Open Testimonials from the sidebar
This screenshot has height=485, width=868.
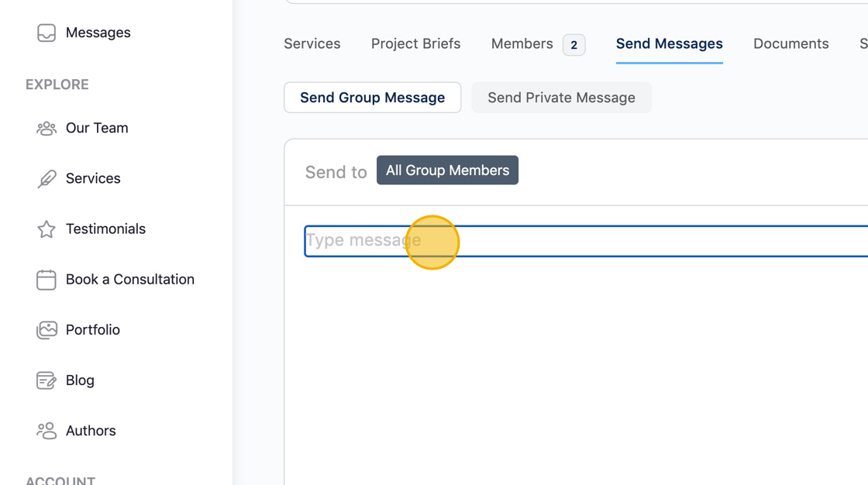click(x=105, y=229)
